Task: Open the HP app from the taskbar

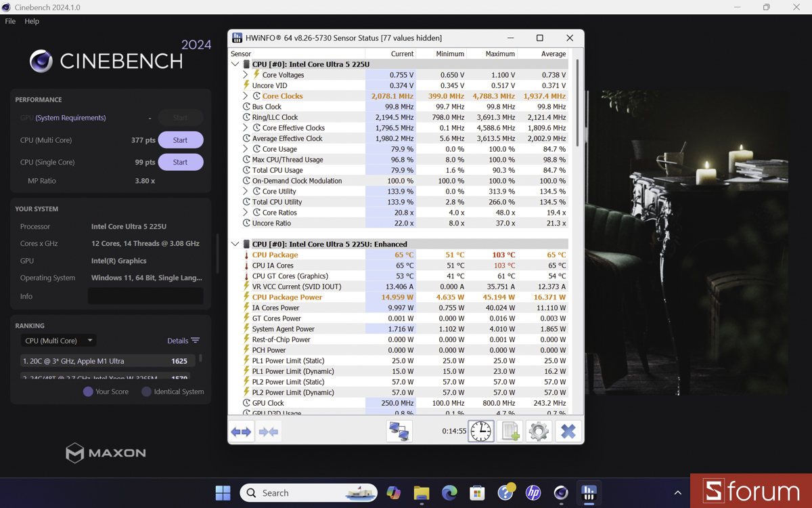Action: click(533, 492)
